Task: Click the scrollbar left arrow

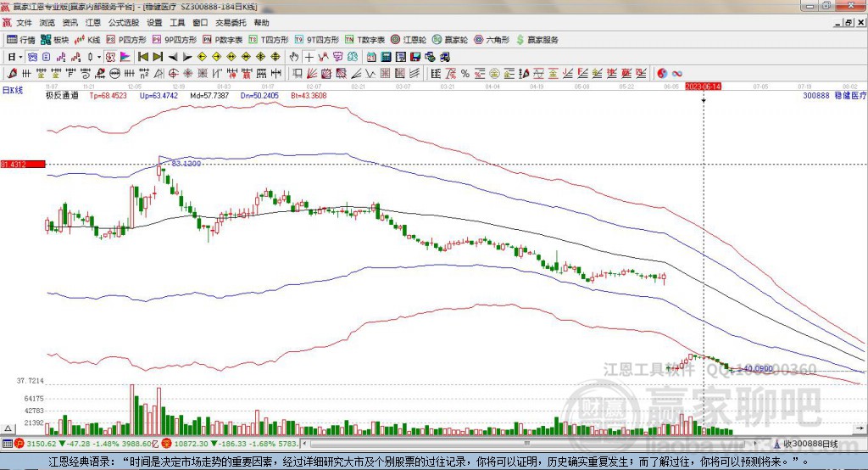Action: [x=304, y=444]
